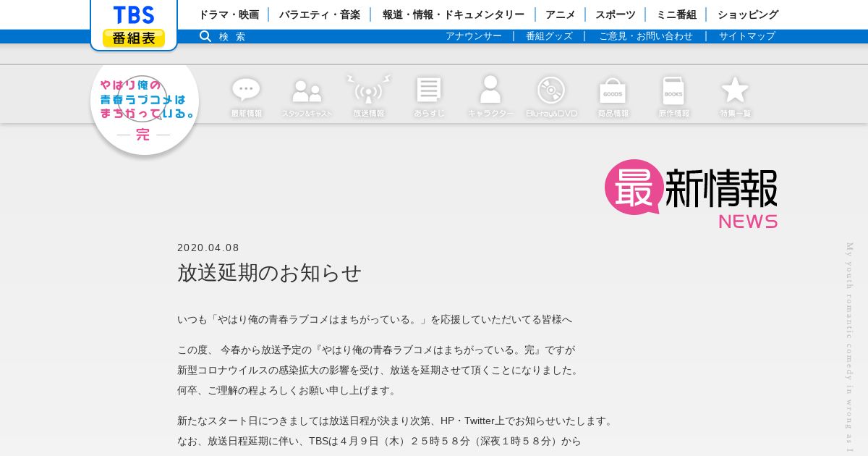Open the 特集一覧 star icon
868x456 pixels.
pyautogui.click(x=735, y=97)
